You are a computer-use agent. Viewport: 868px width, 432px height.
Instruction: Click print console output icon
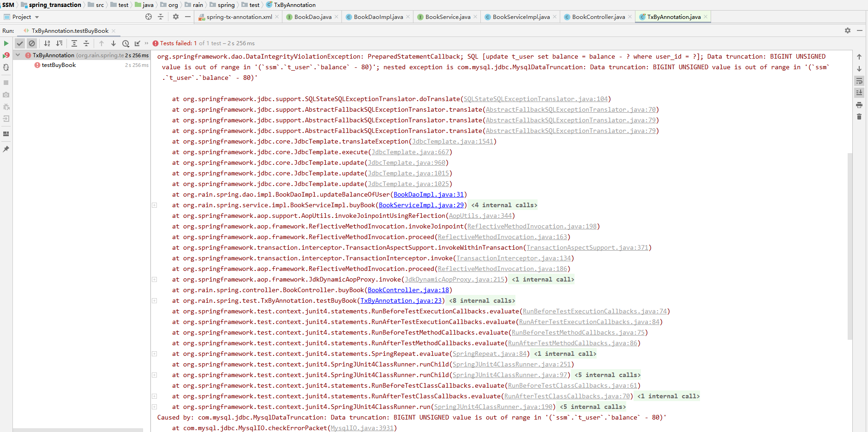point(859,105)
